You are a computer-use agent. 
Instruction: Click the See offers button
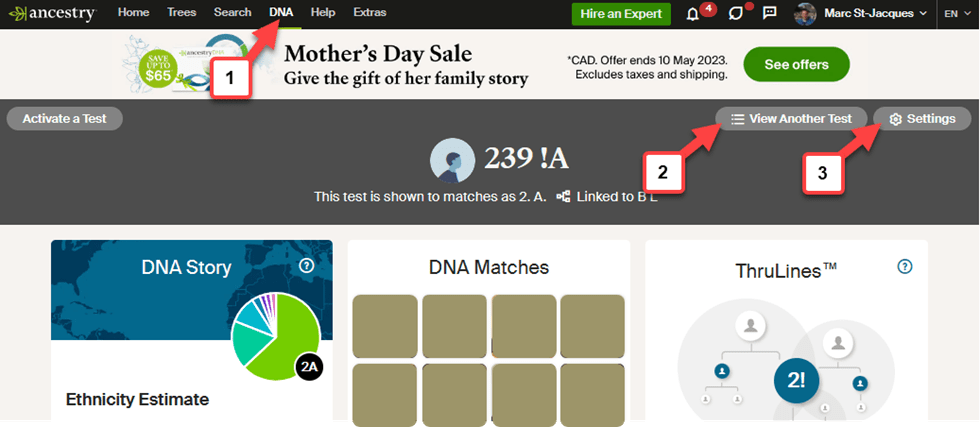coord(796,64)
